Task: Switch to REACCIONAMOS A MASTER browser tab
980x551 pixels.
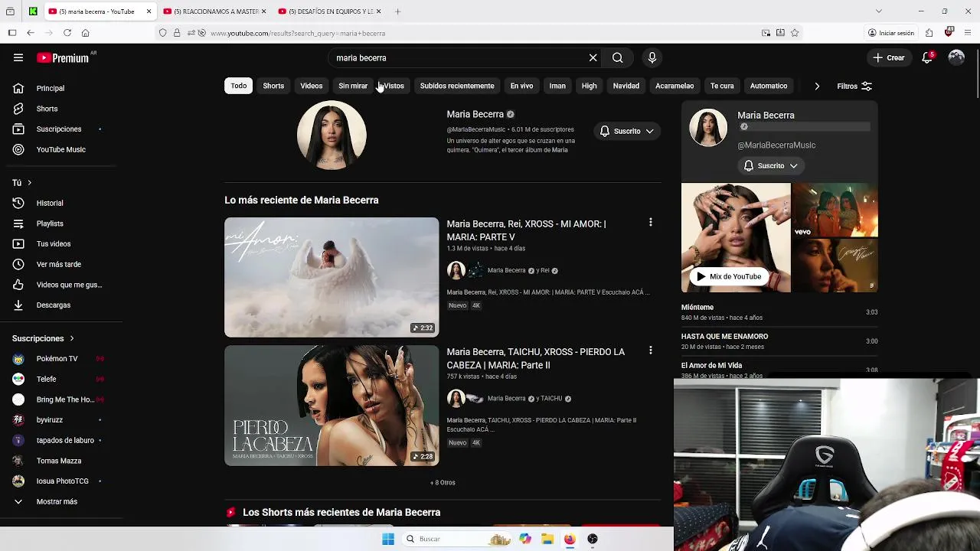Action: [214, 11]
